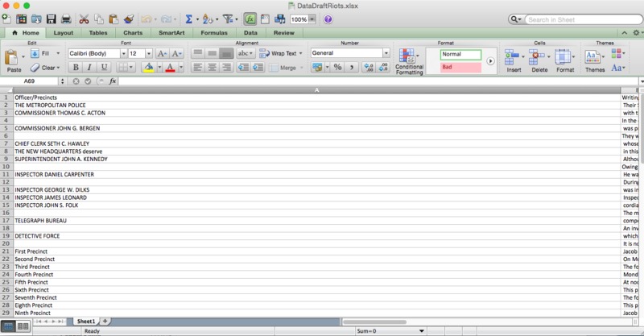Decrease decimal places
Image resolution: width=644 pixels, height=336 pixels.
coord(383,67)
